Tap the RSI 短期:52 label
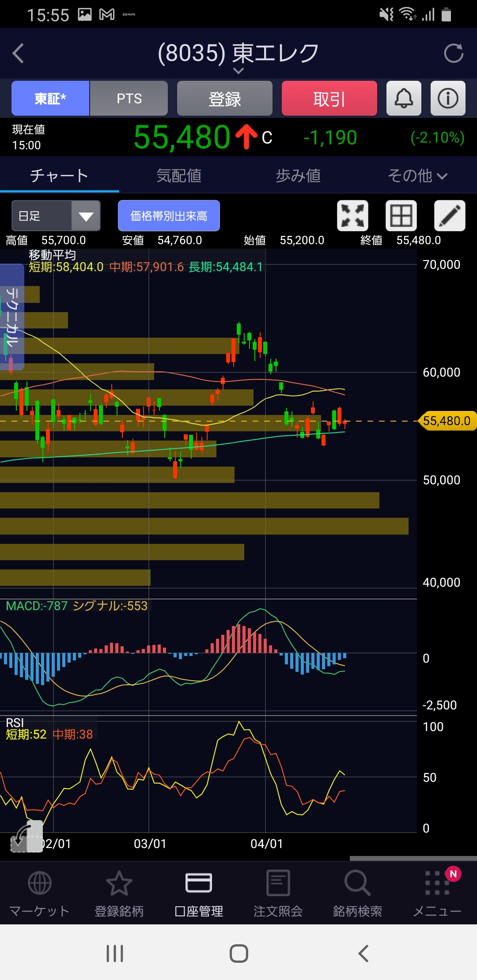477x980 pixels. pos(26,734)
